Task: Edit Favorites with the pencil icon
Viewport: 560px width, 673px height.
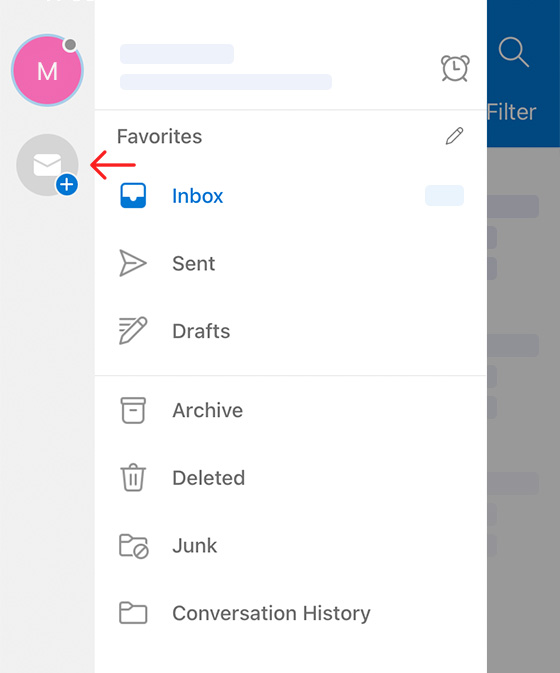Action: (x=454, y=136)
